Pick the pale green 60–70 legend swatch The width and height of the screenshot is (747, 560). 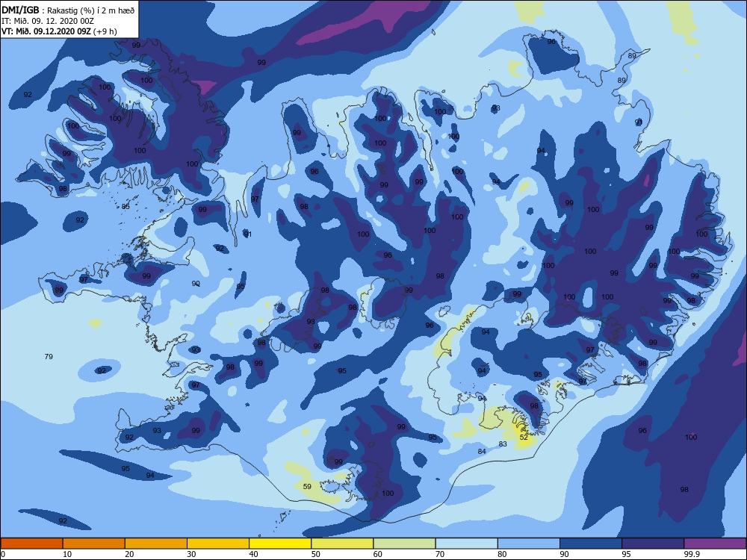[x=404, y=544]
